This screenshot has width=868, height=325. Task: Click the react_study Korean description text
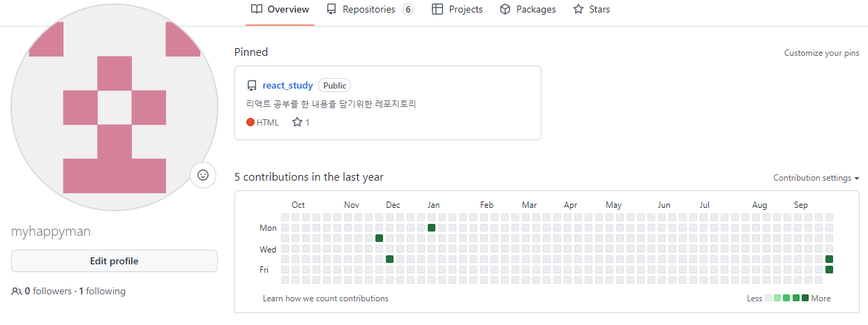tap(331, 104)
